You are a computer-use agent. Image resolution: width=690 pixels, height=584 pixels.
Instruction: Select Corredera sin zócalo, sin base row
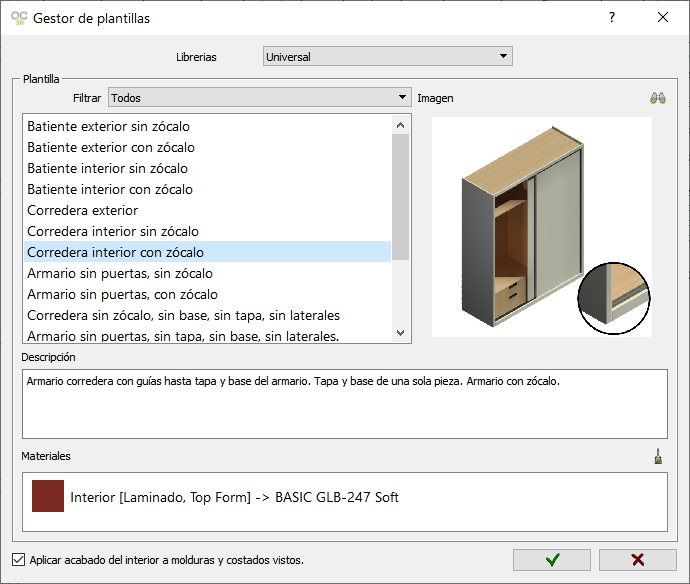[x=207, y=316]
